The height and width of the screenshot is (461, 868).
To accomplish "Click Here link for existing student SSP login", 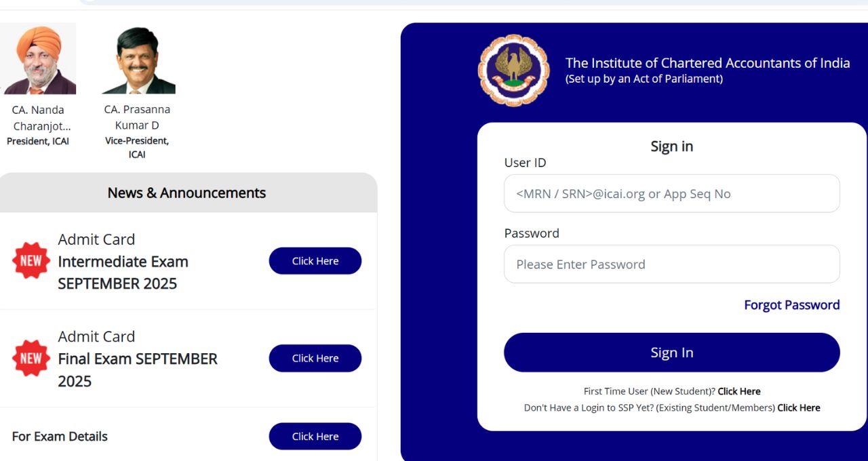I will (799, 407).
